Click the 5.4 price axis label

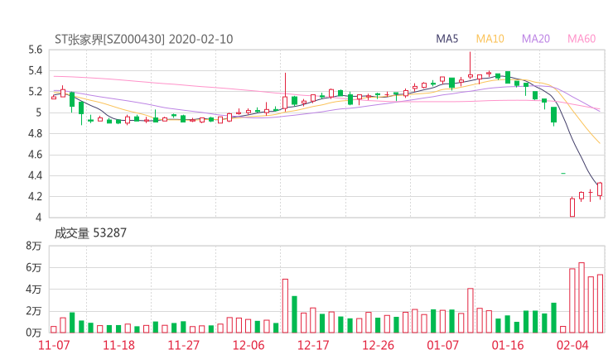click(35, 70)
